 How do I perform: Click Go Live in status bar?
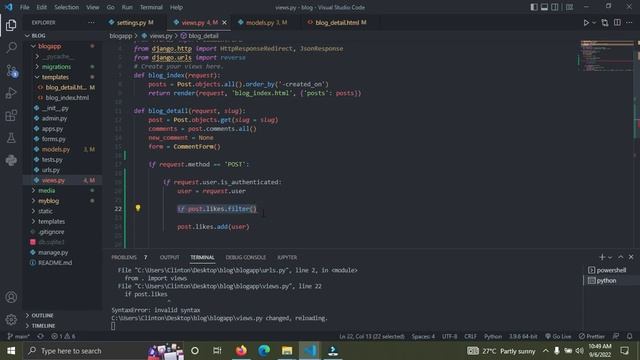click(x=558, y=336)
